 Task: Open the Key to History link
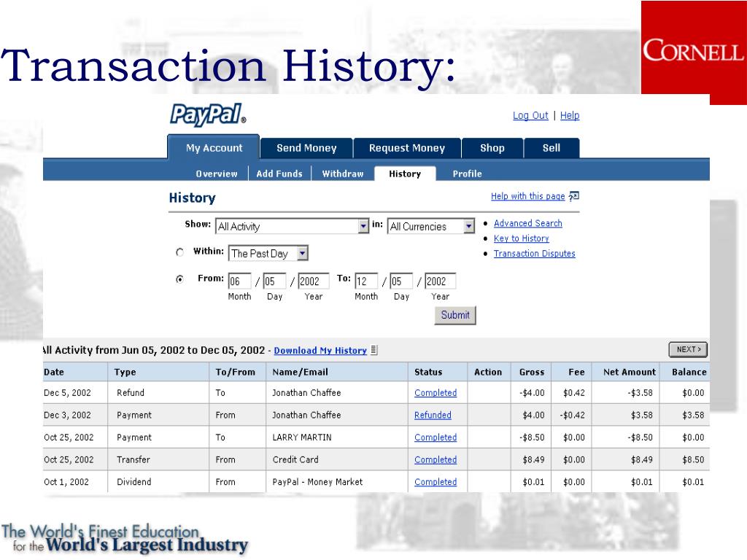click(x=521, y=238)
